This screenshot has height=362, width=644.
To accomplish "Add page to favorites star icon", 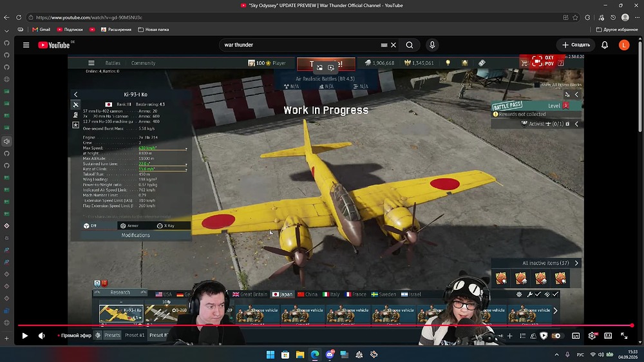I will 575,17.
